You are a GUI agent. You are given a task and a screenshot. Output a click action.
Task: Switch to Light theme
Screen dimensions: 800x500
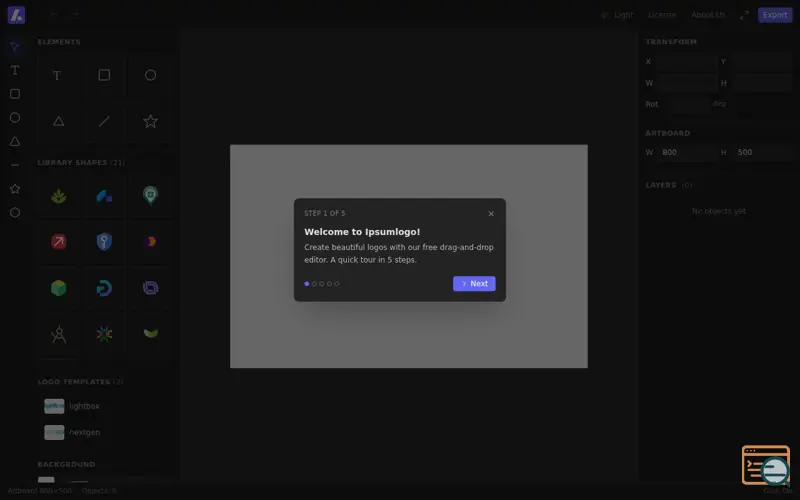(617, 15)
